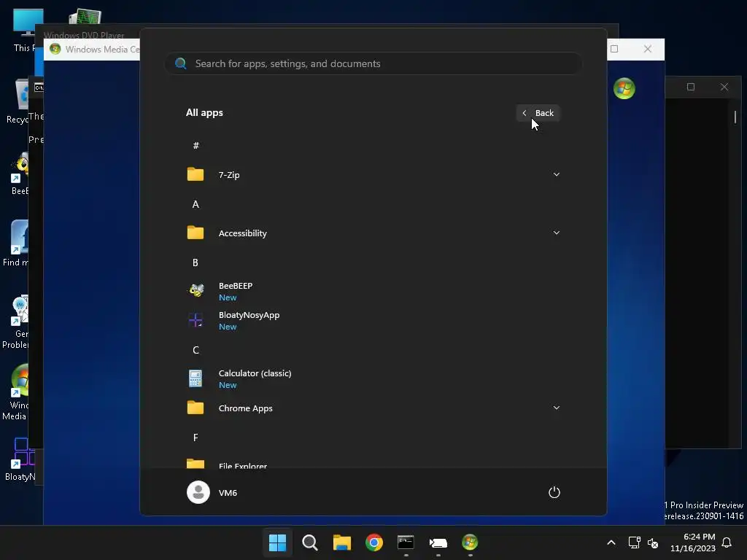Open File Explorer from taskbar
Screen dimensions: 747x560
tap(342, 542)
